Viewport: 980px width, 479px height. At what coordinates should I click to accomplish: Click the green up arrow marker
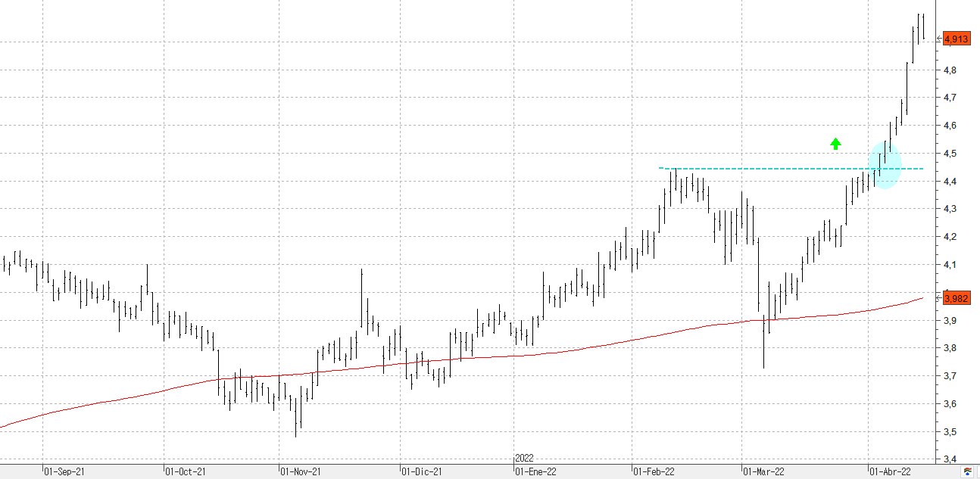point(835,144)
